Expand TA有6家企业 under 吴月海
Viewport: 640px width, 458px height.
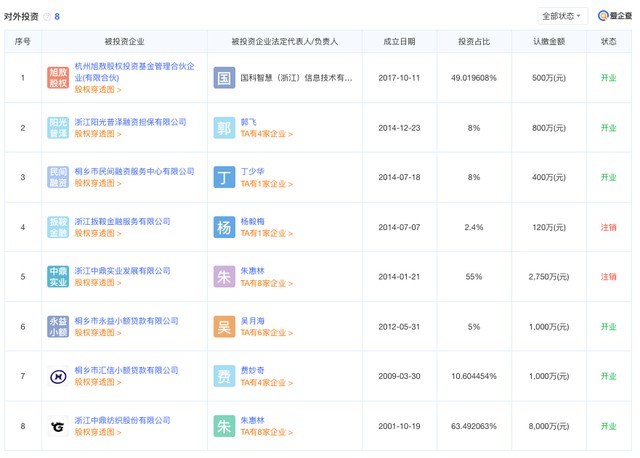coord(267,333)
